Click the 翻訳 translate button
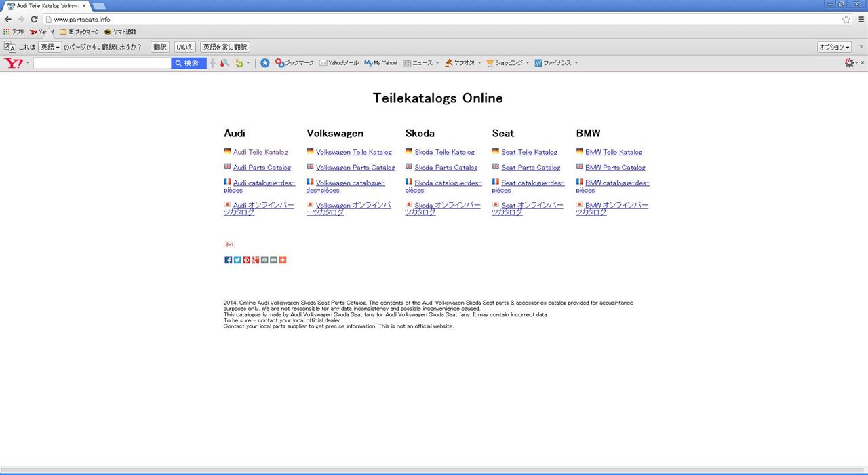Viewport: 868px width, 475px height. point(160,47)
